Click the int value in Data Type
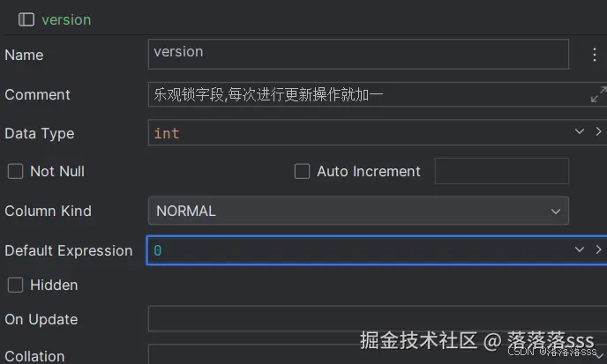Viewport: 607px width, 364px height. point(166,133)
